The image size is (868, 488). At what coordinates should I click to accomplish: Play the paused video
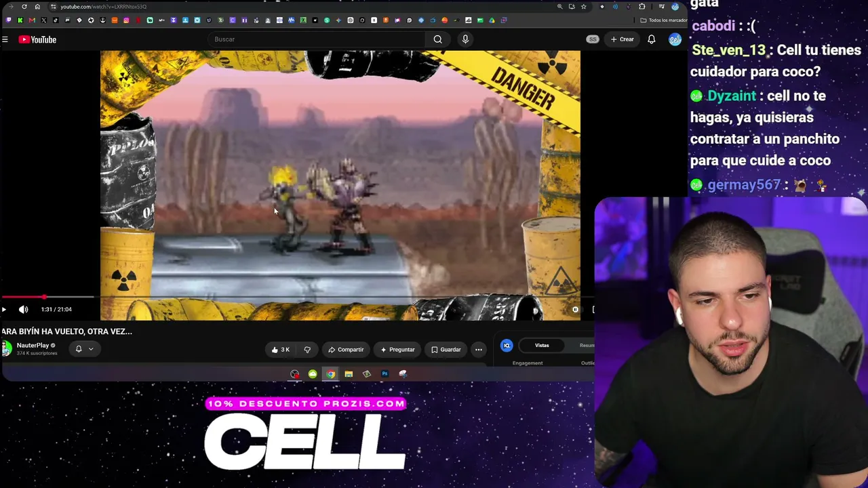point(4,310)
